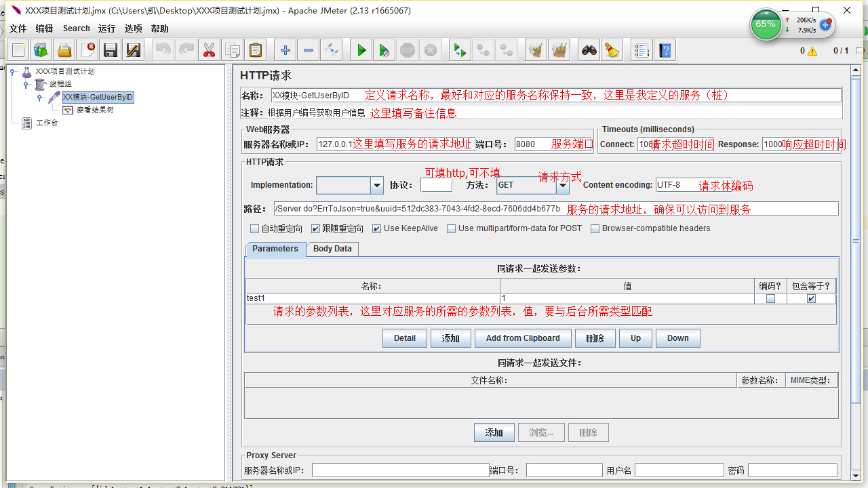Click the test1 parameter name cell
868x488 pixels.
373,298
